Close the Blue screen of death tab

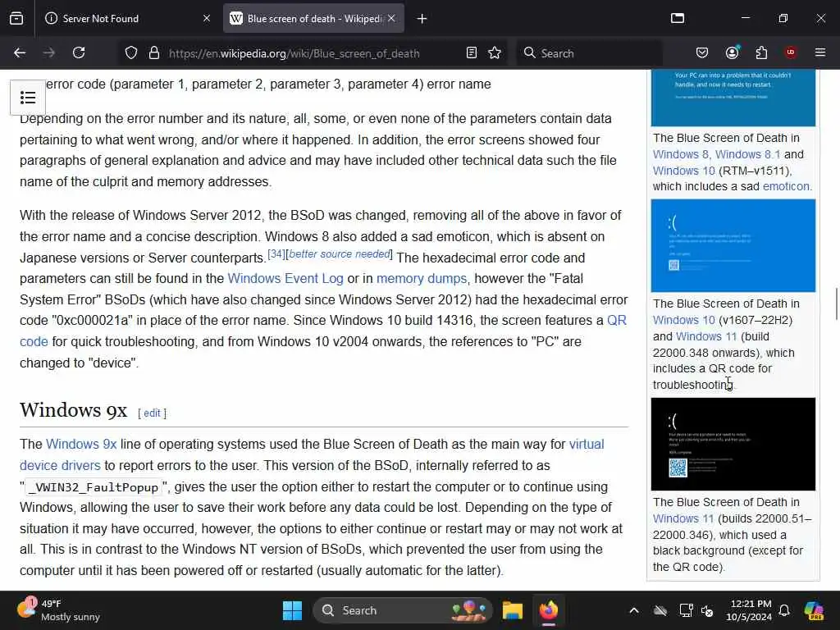click(391, 19)
